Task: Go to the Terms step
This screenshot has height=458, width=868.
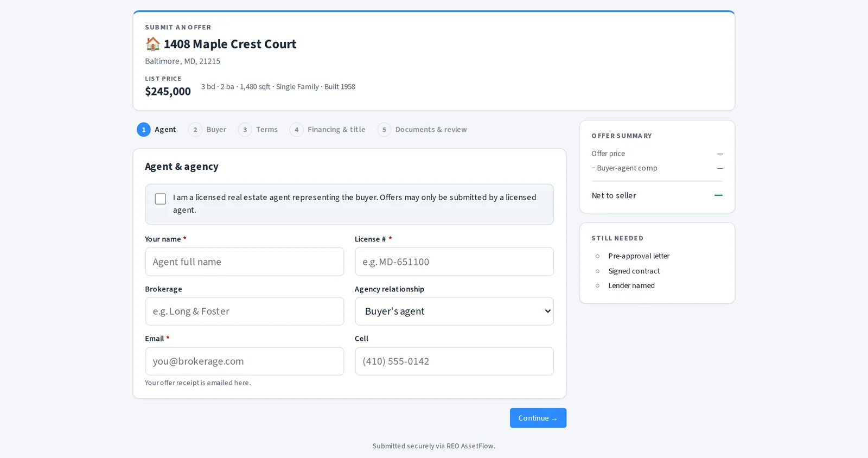Action: tap(258, 130)
